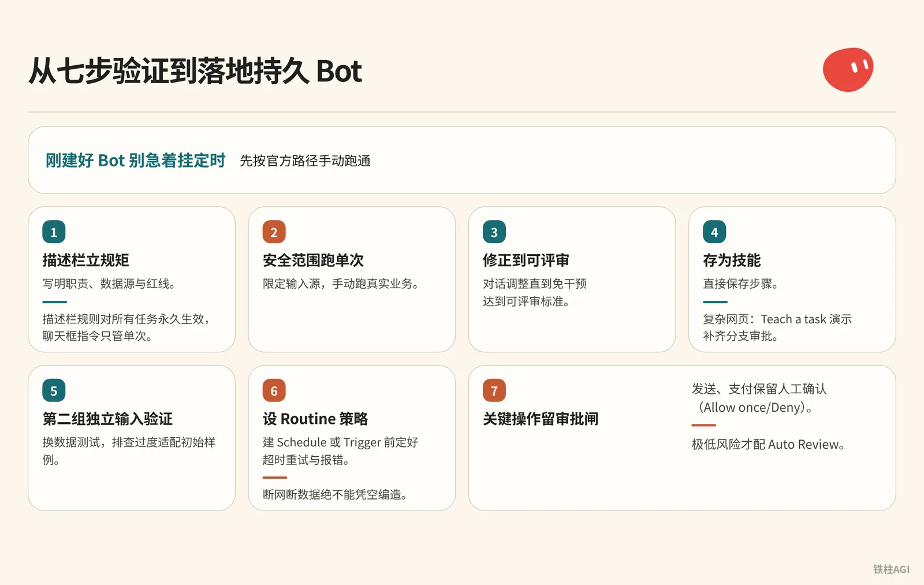924x585 pixels.
Task: Click the text 对话调整直到免干预
Action: (535, 284)
